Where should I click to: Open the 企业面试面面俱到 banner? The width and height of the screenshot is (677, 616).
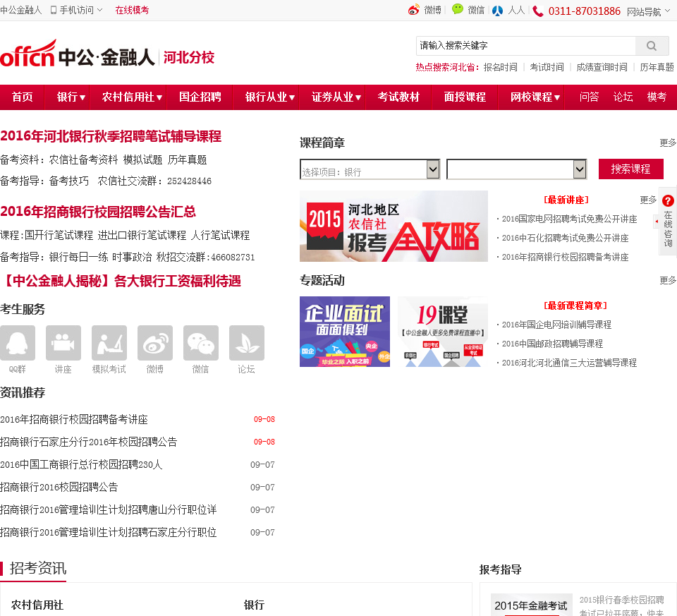345,332
